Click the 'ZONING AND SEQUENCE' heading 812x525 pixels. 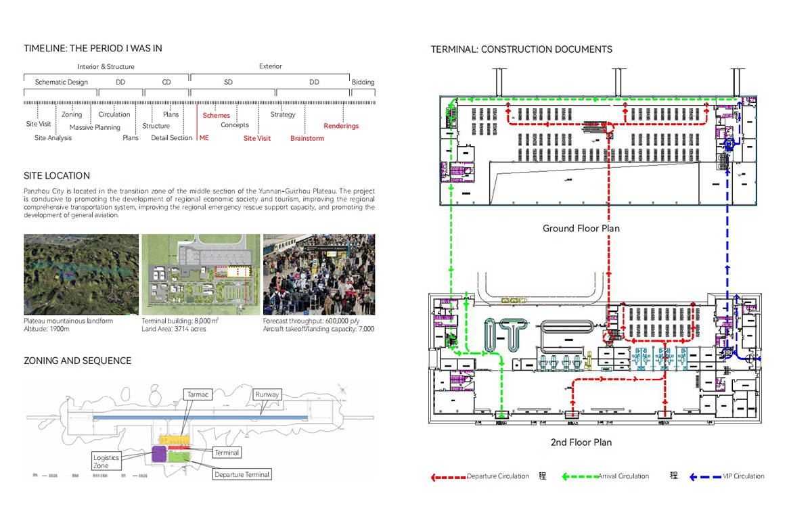coord(78,361)
